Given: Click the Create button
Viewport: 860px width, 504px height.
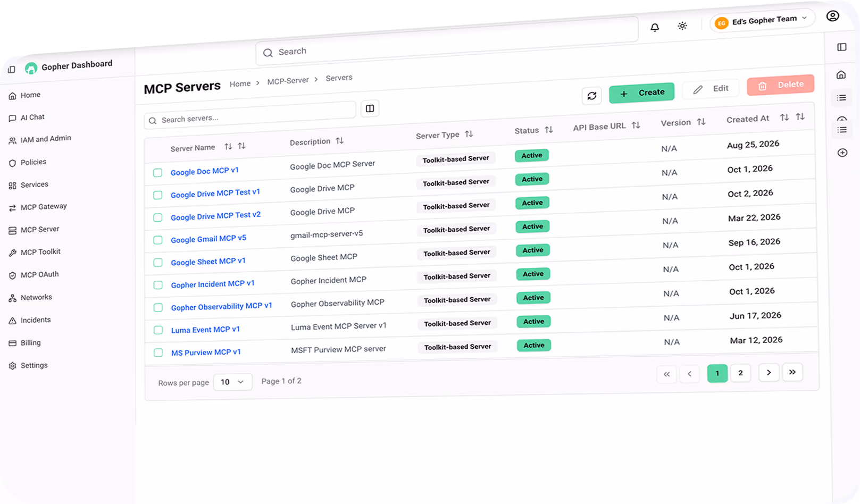Looking at the screenshot, I should click(x=642, y=93).
